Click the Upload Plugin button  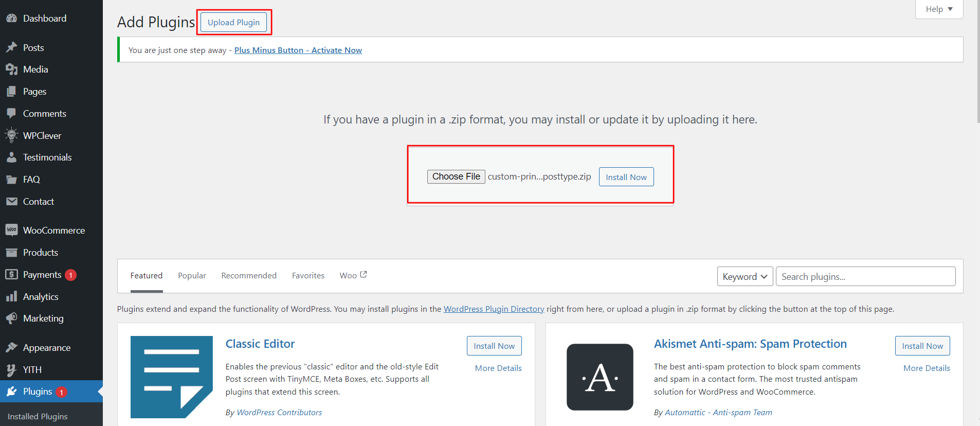click(233, 22)
